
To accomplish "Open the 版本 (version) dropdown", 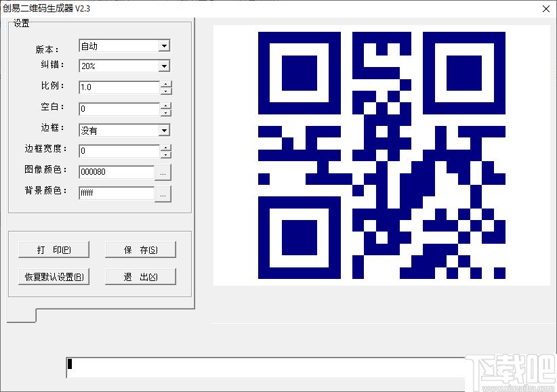I will point(164,46).
